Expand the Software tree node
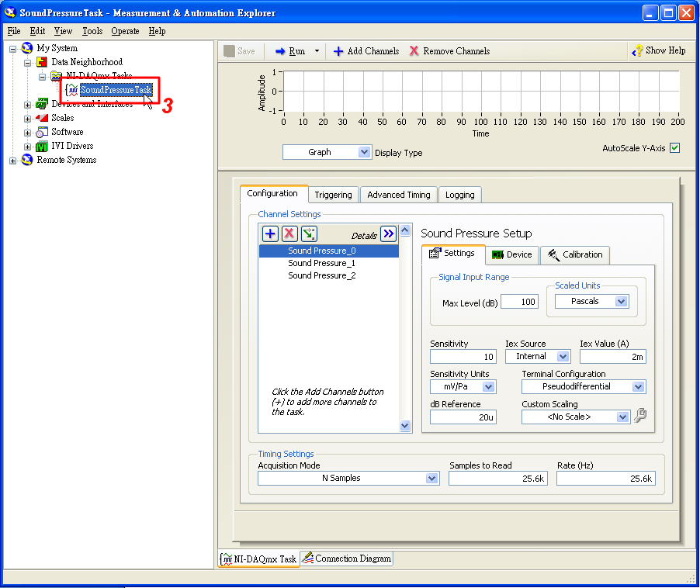 (28, 133)
